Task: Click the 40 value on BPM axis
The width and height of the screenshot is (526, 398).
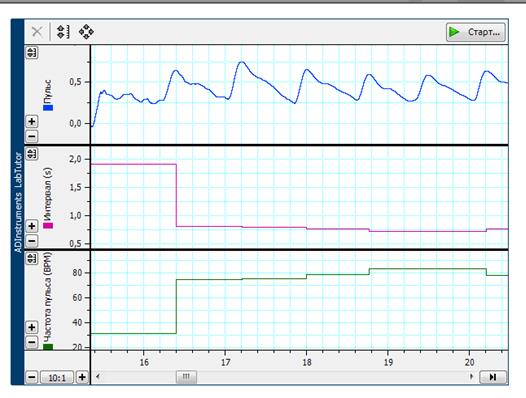Action: [x=77, y=322]
